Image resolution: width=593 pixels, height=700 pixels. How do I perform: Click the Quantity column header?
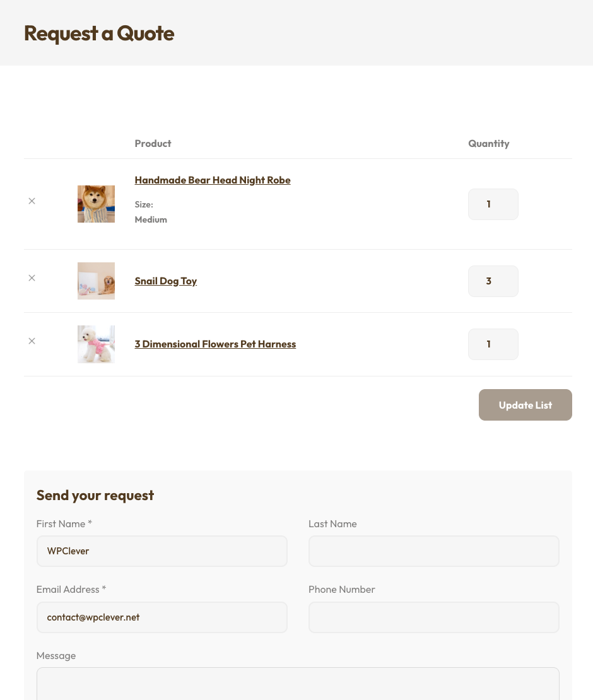(x=488, y=144)
